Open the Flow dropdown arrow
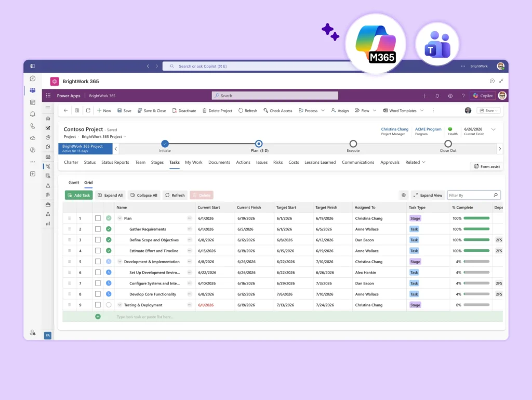 point(375,111)
